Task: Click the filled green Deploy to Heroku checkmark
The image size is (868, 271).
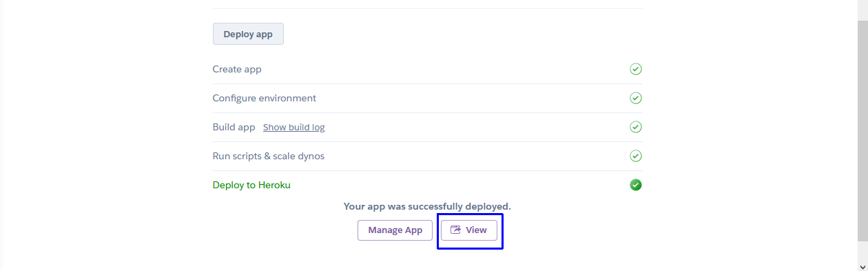Action: (636, 185)
